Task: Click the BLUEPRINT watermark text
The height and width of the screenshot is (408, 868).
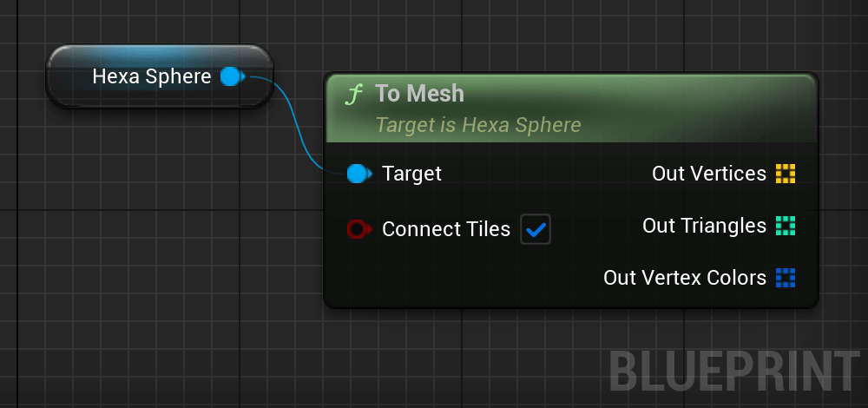Action: click(735, 372)
